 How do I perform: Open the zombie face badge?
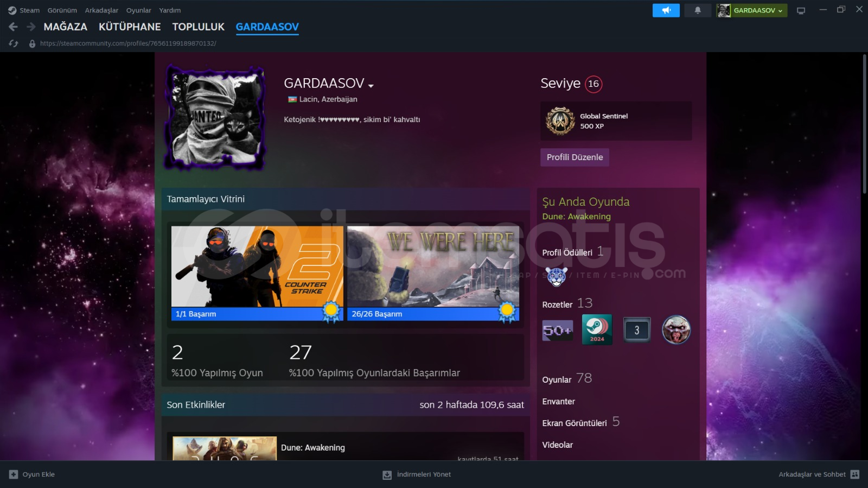676,329
